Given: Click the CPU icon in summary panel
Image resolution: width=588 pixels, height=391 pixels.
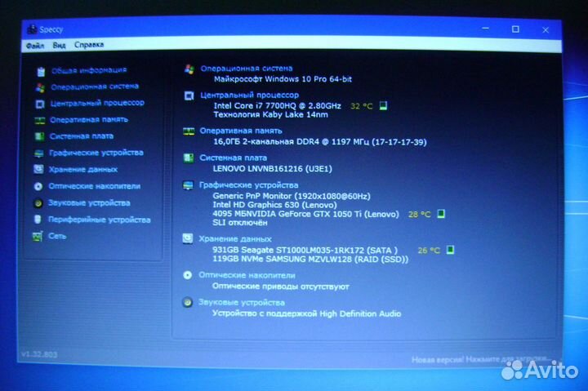Looking at the screenshot, I should pyautogui.click(x=189, y=96).
